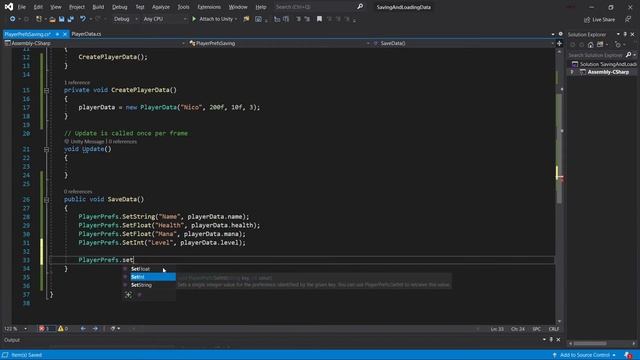Click the New Project toolbar icon
The image size is (640, 360).
[x=39, y=19]
